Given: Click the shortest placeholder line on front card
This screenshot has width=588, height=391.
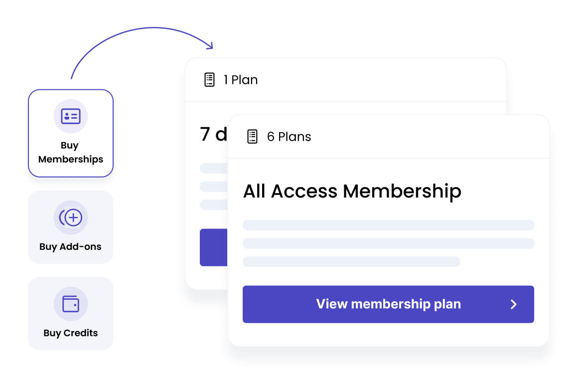Looking at the screenshot, I should point(351,262).
